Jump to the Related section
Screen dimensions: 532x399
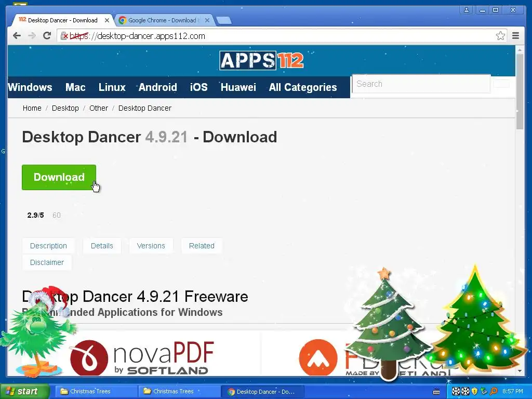pos(202,246)
